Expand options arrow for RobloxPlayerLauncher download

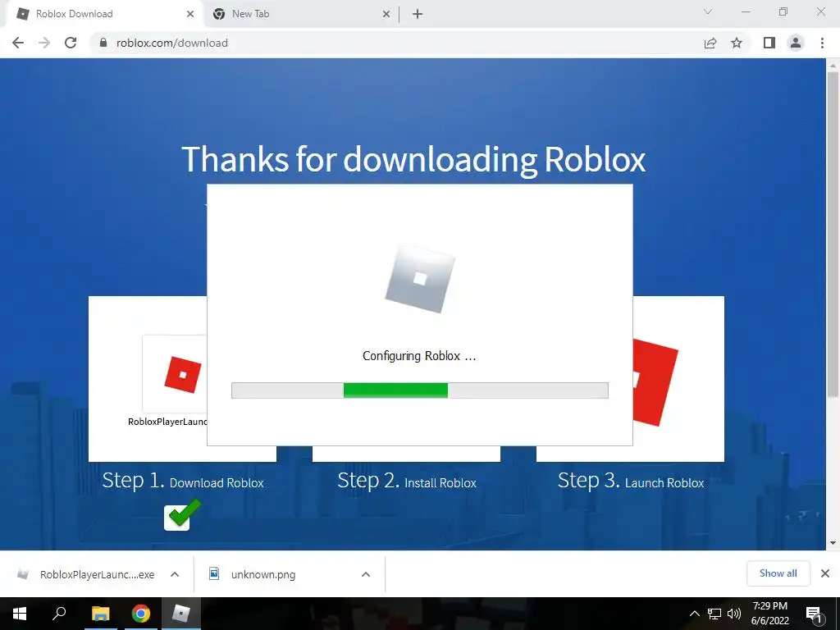tap(175, 574)
